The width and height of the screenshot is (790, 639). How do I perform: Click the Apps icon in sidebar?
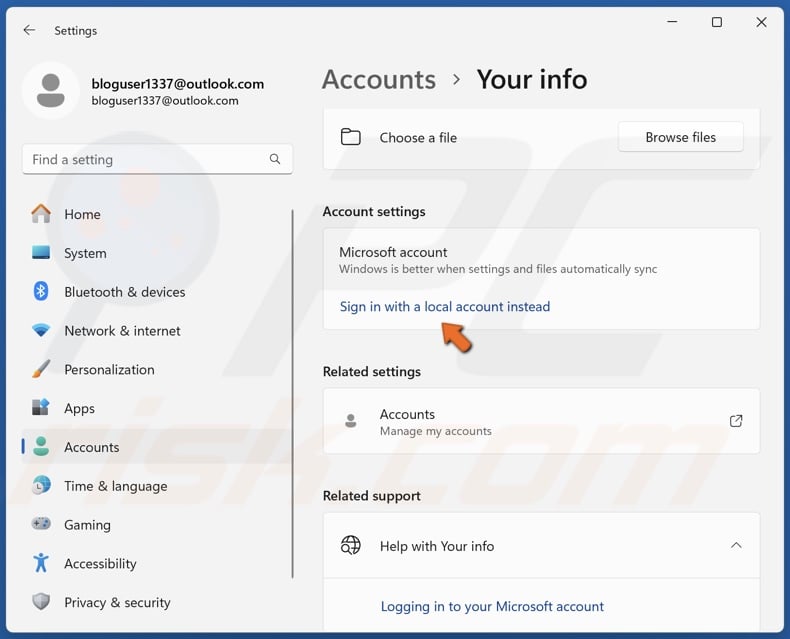tap(41, 407)
